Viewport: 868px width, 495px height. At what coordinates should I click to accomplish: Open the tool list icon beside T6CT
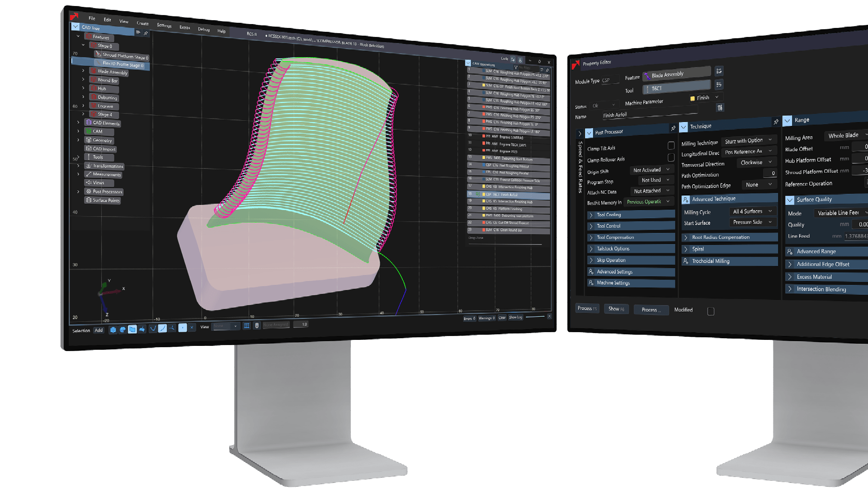719,85
